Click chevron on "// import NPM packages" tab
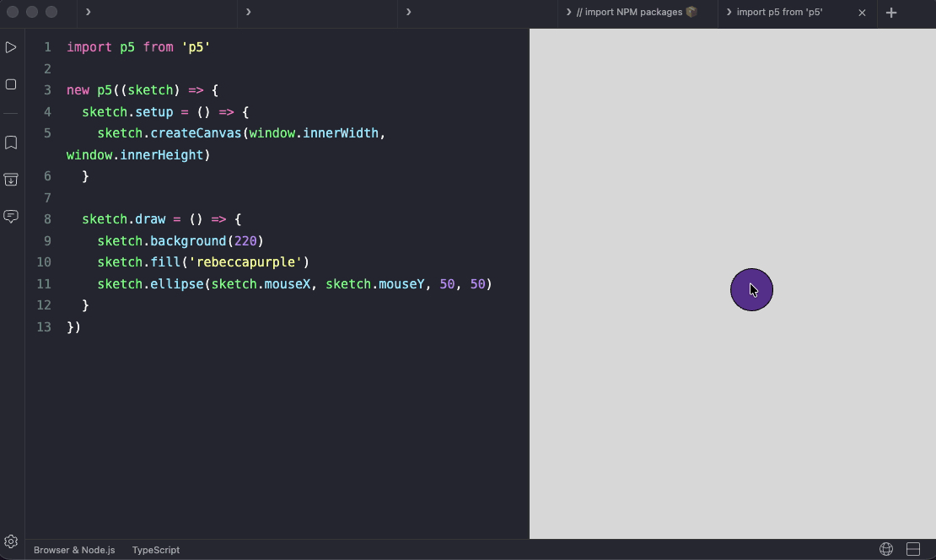This screenshot has height=560, width=936. click(569, 12)
